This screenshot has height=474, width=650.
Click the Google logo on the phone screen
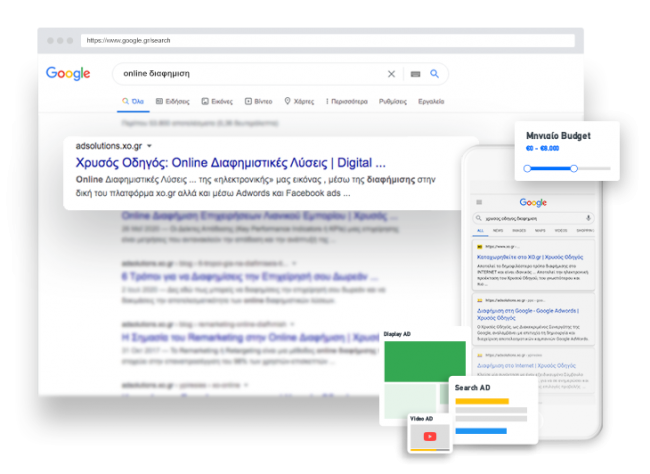pos(533,202)
